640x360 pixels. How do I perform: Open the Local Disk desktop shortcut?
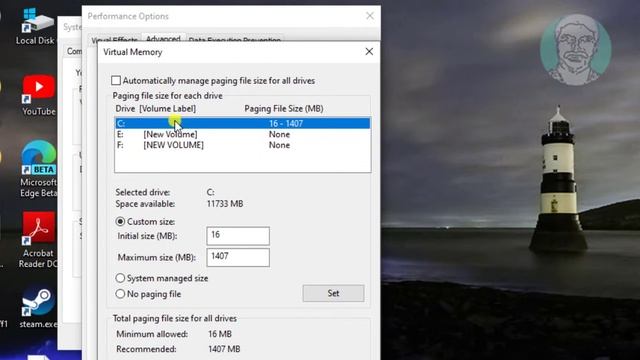pyautogui.click(x=36, y=25)
